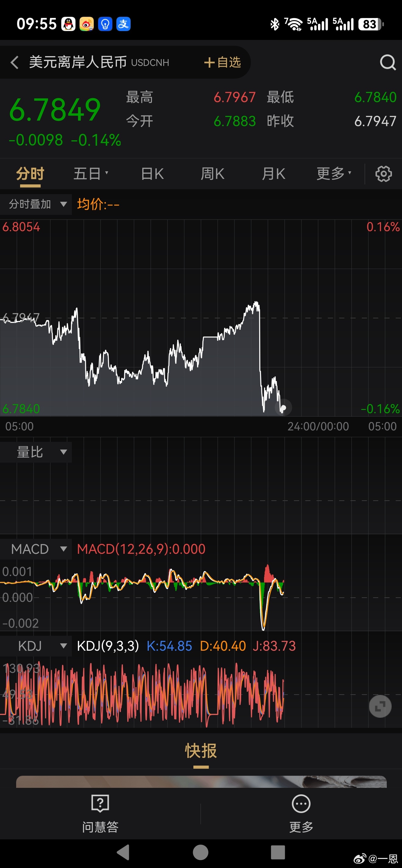Tap the 最低 value 6.7840
The width and height of the screenshot is (402, 868).
(376, 98)
